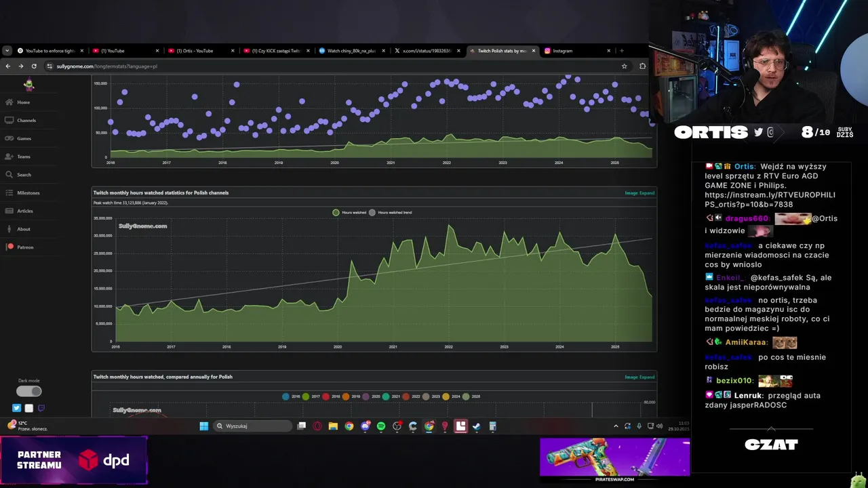The width and height of the screenshot is (868, 488).
Task: Go forward in browser history
Action: (x=21, y=66)
